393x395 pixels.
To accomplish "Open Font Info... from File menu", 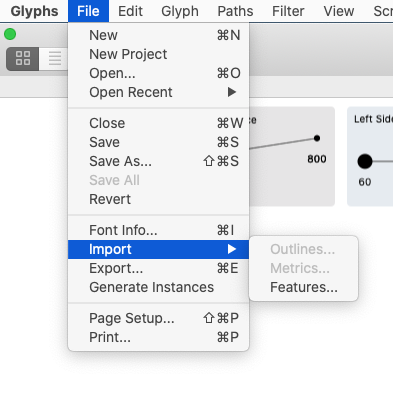I will [158, 230].
